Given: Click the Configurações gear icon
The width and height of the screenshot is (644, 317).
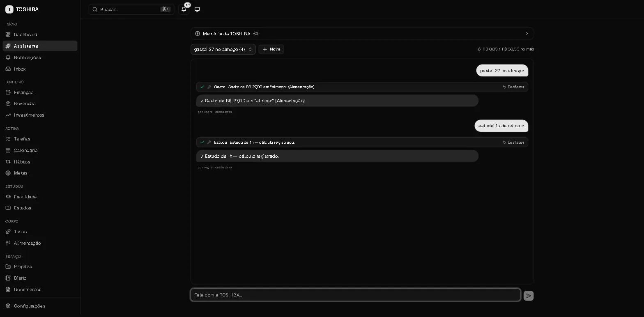Looking at the screenshot, I should click(8, 306).
